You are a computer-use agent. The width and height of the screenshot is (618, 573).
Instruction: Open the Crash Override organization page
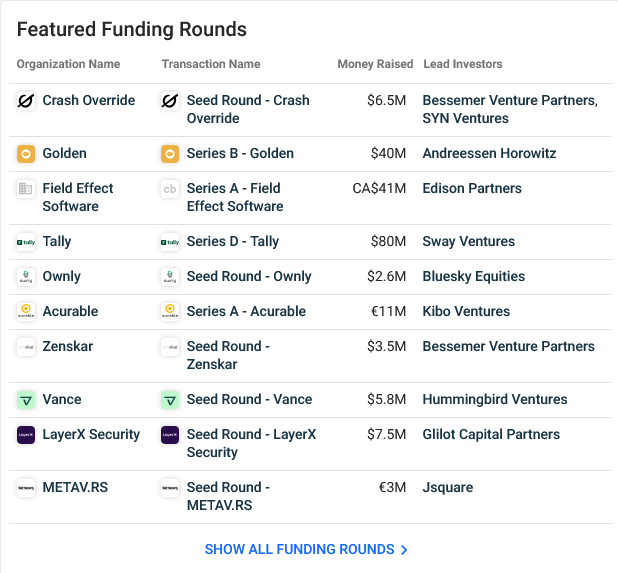pos(89,100)
